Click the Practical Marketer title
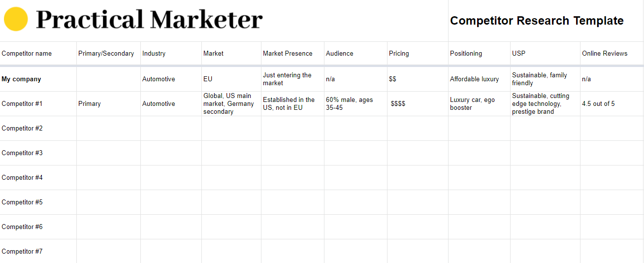 point(149,20)
